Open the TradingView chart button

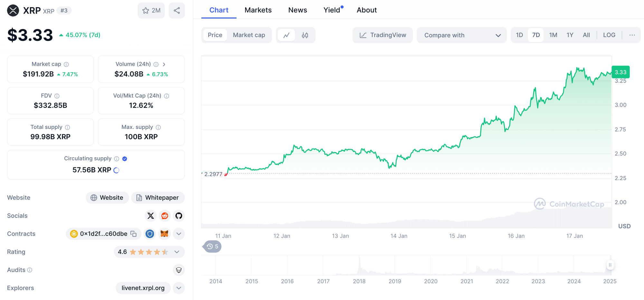383,35
